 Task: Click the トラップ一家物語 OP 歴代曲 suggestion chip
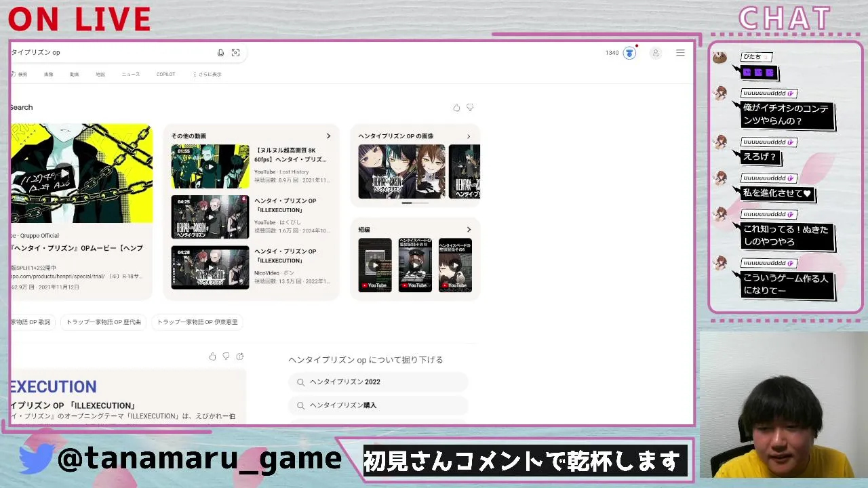(104, 322)
